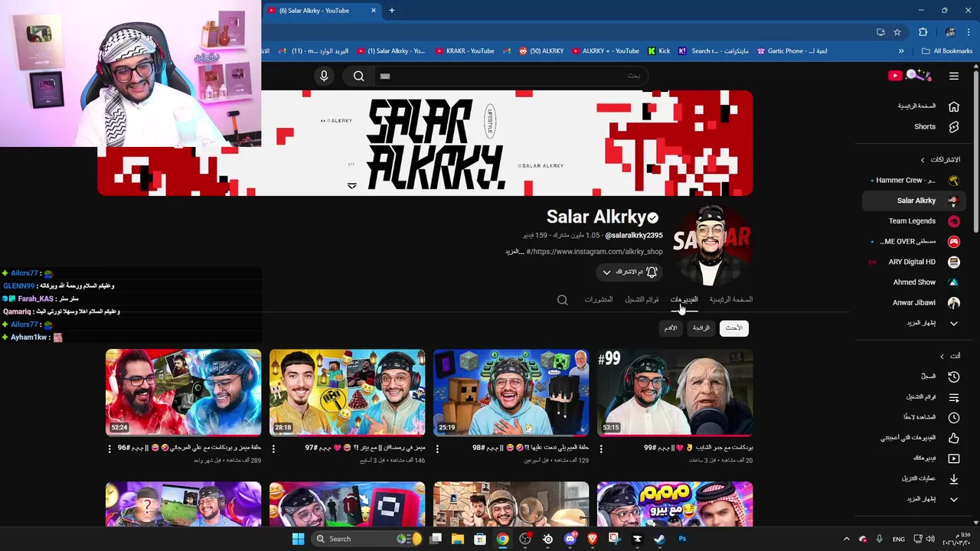Filter videos by Popular chip
This screenshot has width=980, height=551.
point(701,328)
